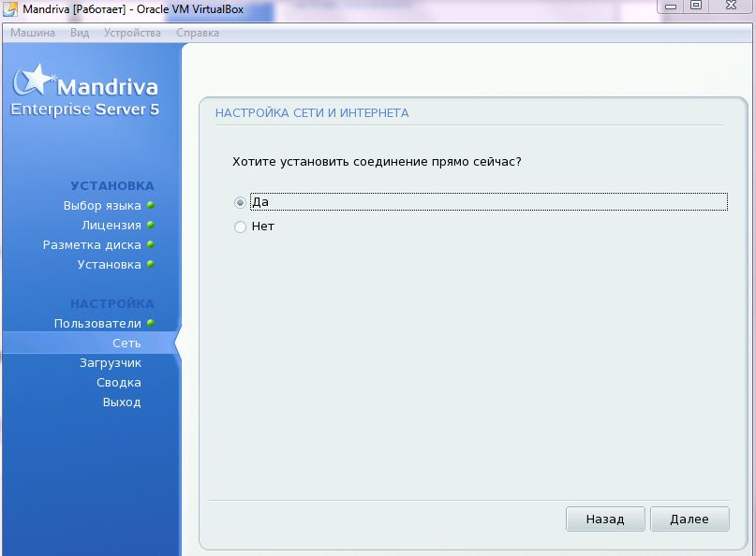The height and width of the screenshot is (556, 756).
Task: Select the "Нет" radio button
Action: [x=240, y=227]
